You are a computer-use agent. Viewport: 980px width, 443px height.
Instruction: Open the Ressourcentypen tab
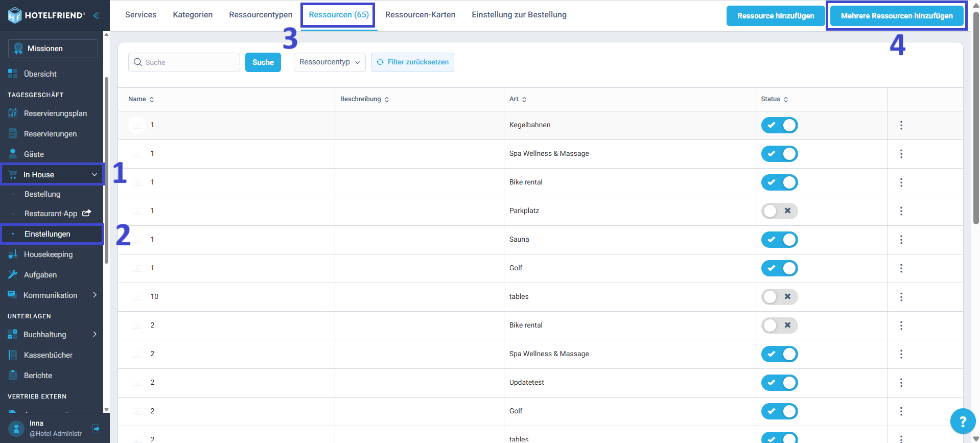pos(261,15)
